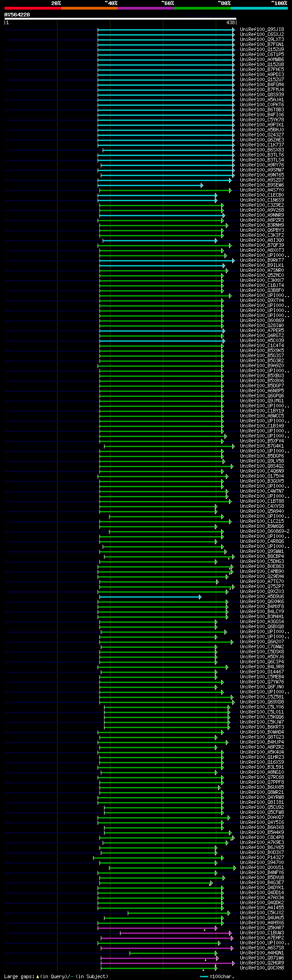Select hit UniRef100_B6SX83
The height and width of the screenshot is (980, 292).
pyautogui.click(x=262, y=150)
